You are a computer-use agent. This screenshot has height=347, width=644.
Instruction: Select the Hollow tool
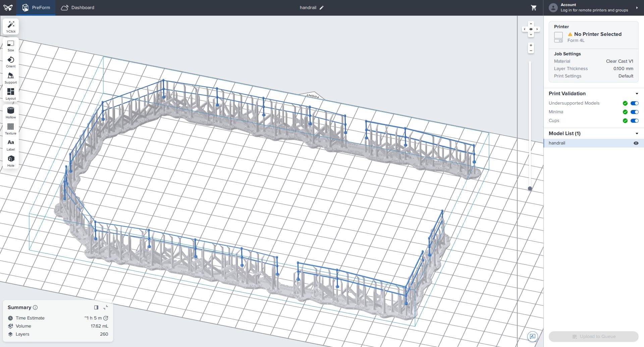11,113
